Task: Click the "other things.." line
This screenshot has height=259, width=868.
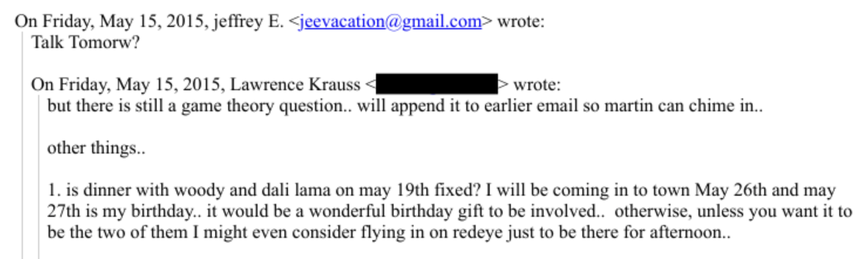Action: [96, 148]
